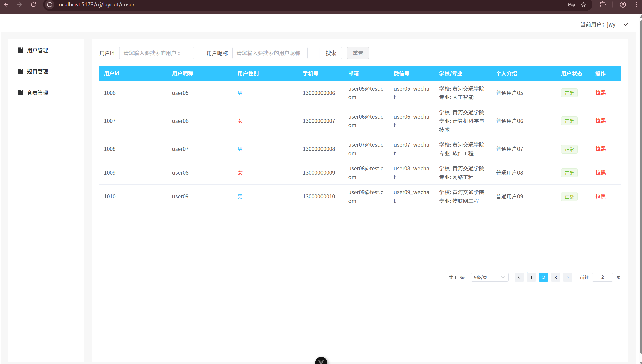The height and width of the screenshot is (364, 642).
Task: Expand the current user jwy dropdown
Action: coord(626,25)
